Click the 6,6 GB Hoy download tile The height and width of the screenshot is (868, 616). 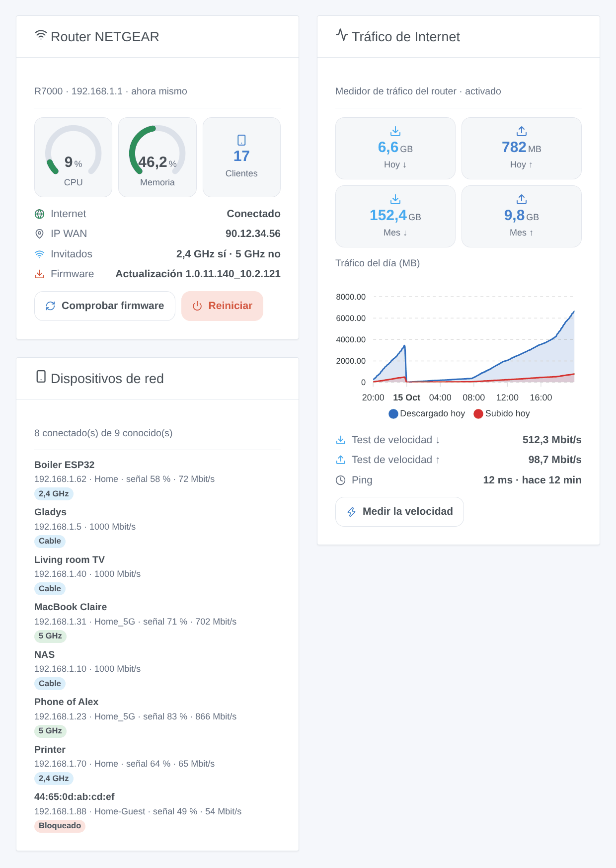(395, 148)
